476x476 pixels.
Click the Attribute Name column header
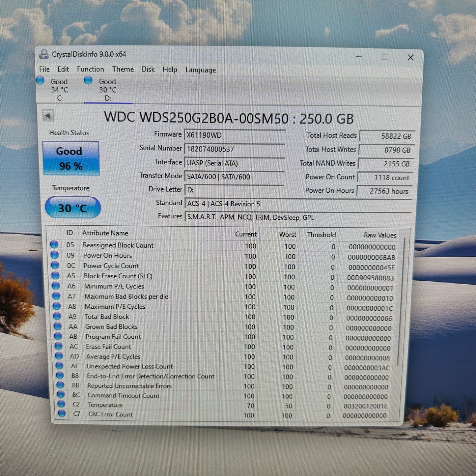[105, 233]
